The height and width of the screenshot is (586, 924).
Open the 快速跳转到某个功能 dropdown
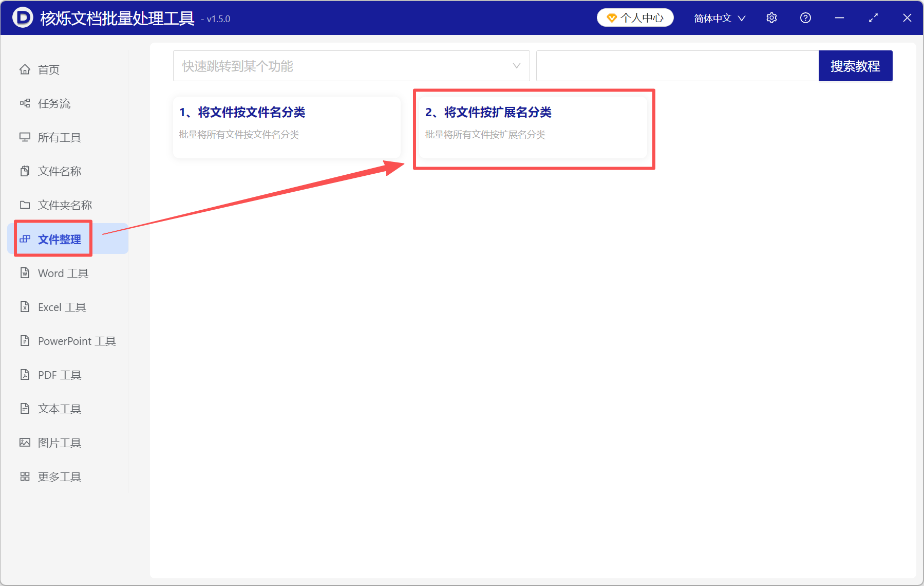[351, 66]
